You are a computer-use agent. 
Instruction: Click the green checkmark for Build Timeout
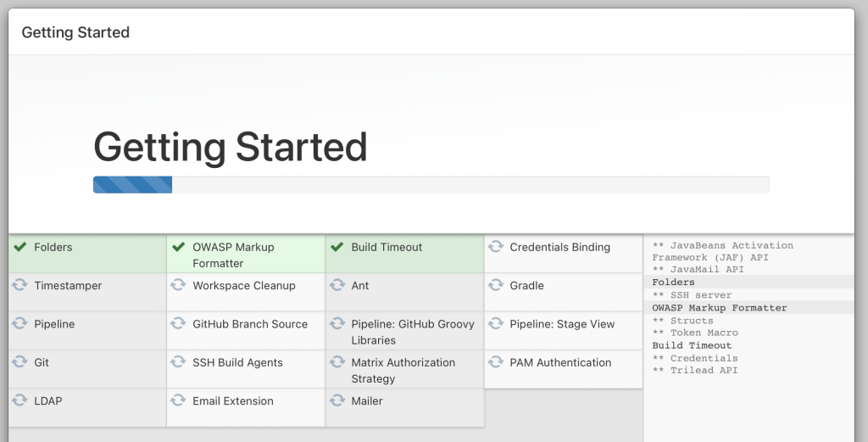click(x=337, y=247)
